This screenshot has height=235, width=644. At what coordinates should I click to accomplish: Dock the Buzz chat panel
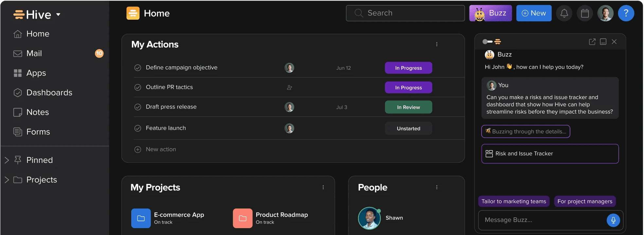(x=603, y=42)
